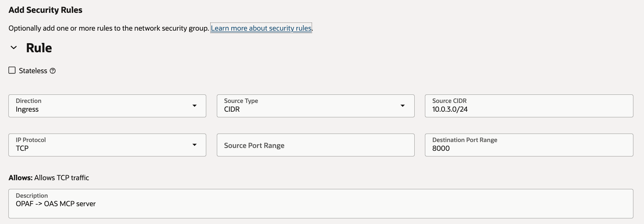Click the Rule section heading
This screenshot has height=224, width=644.
click(x=39, y=48)
